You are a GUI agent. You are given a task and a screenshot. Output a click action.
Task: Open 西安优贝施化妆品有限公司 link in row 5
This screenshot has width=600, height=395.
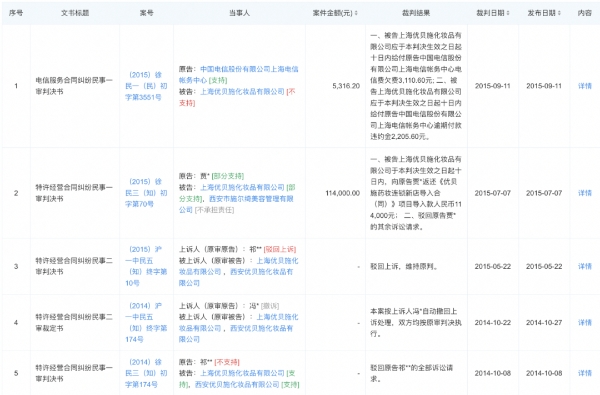click(x=237, y=384)
